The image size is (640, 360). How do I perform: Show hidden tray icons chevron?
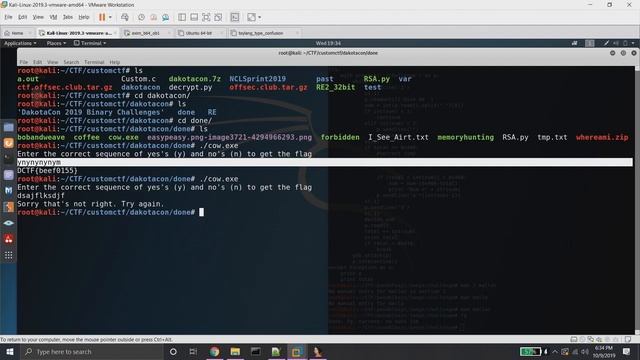[x=555, y=351]
